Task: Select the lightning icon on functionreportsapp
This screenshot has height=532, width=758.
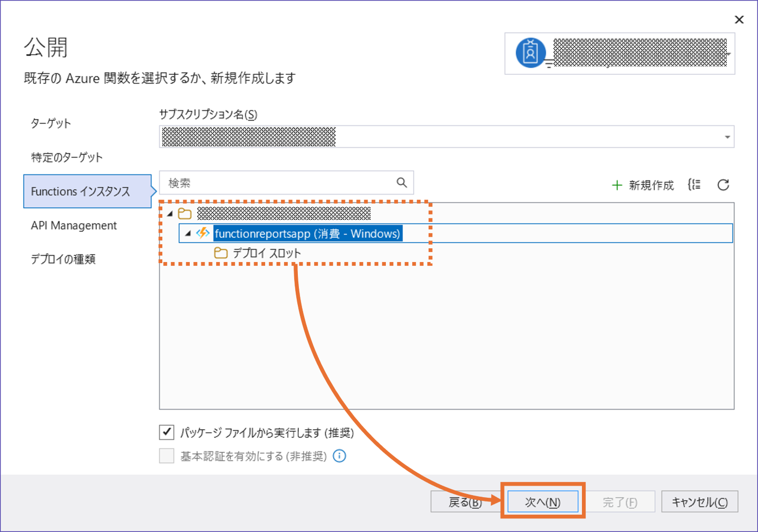Action: coord(203,233)
